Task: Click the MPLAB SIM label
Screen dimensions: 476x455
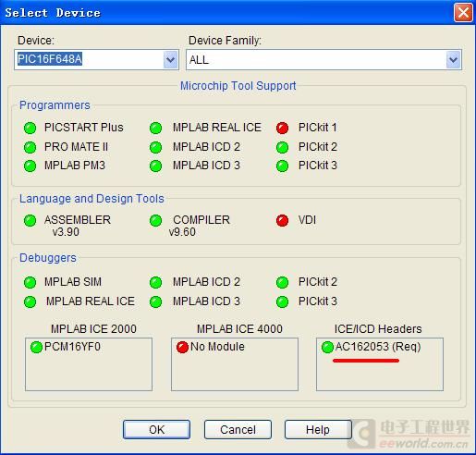Action: coord(73,282)
